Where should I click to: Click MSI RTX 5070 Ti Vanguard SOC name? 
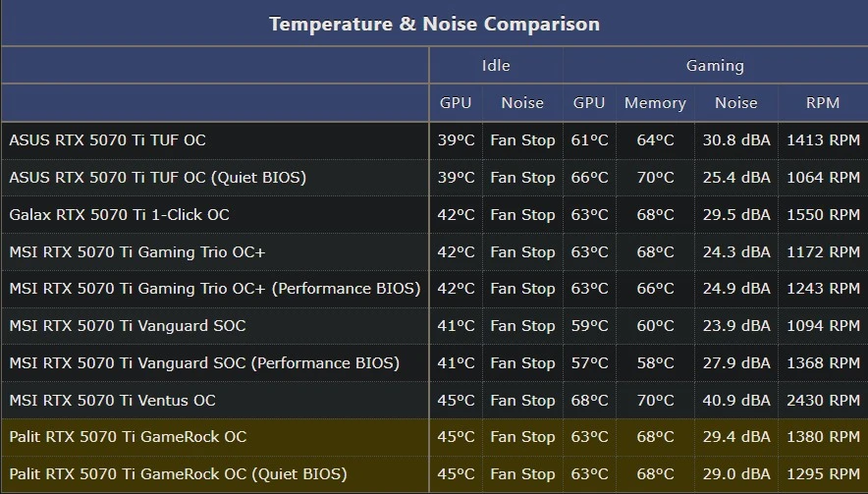point(128,326)
